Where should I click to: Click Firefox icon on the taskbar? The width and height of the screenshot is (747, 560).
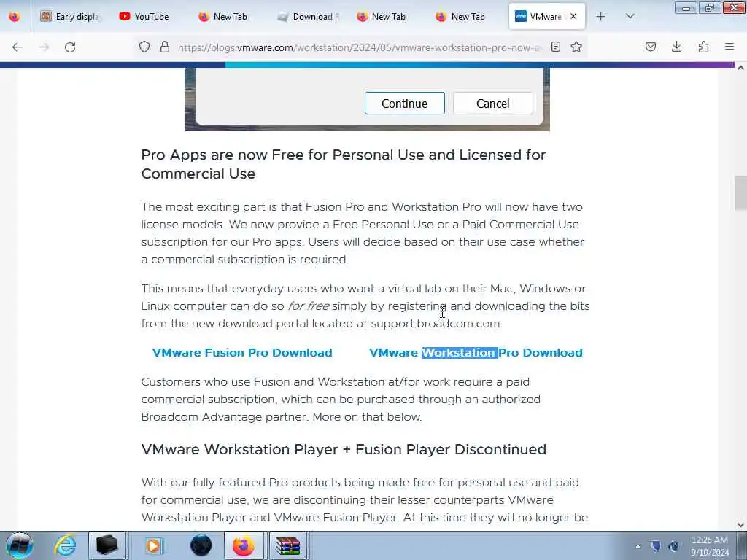click(244, 545)
